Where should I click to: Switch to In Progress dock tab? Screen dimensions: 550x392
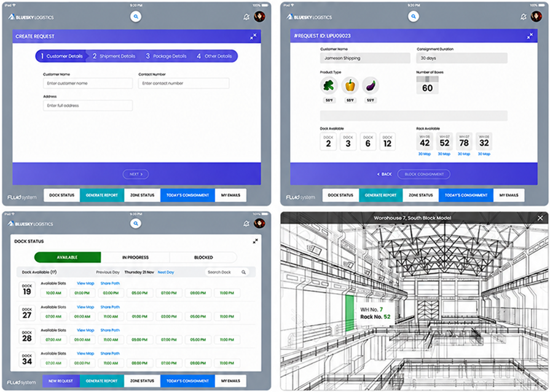(135, 257)
